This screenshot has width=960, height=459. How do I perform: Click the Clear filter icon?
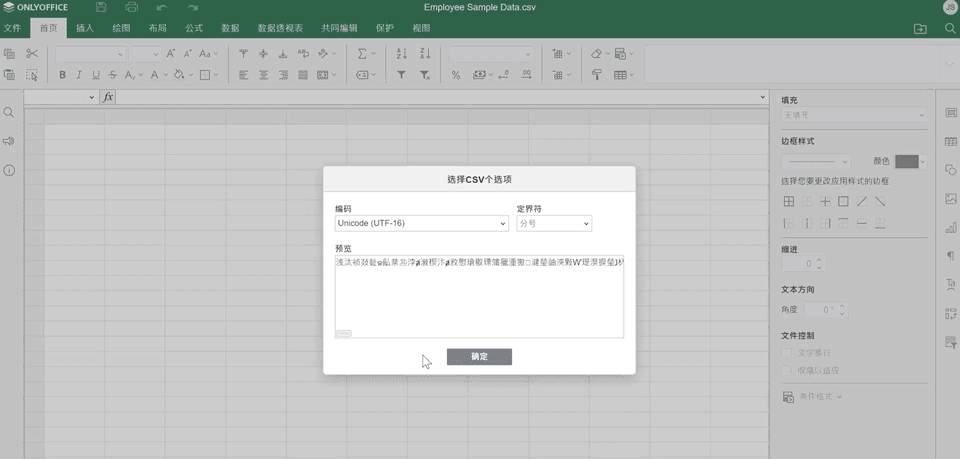coord(425,75)
